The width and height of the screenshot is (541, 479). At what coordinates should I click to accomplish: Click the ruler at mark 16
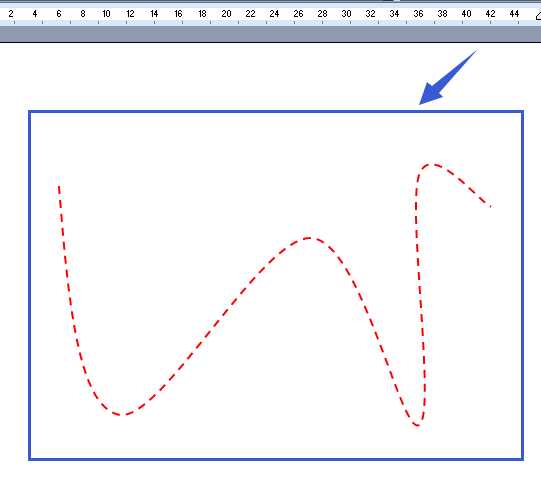[178, 14]
